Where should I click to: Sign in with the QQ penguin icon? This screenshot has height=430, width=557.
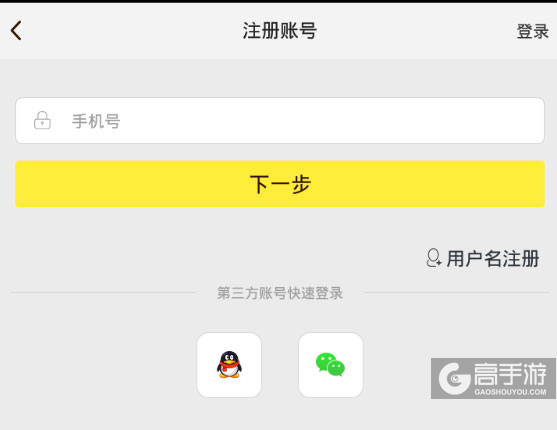pyautogui.click(x=229, y=365)
